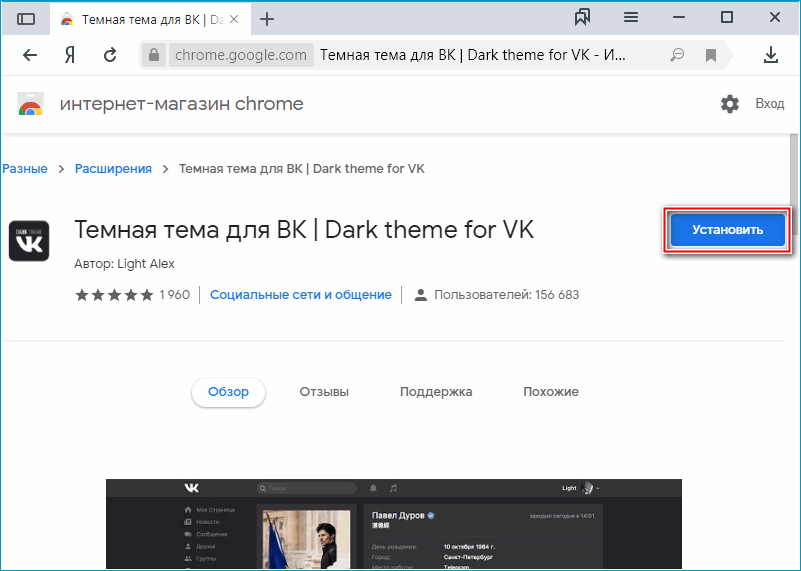Switch to the 'Отзывы' tab
The width and height of the screenshot is (801, 571).
pos(324,392)
